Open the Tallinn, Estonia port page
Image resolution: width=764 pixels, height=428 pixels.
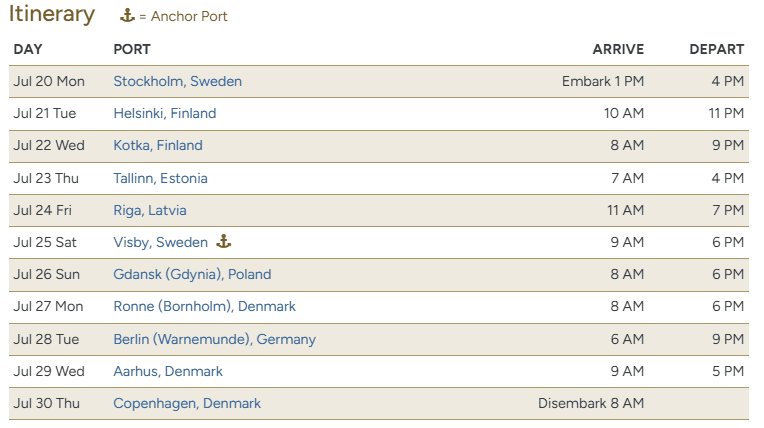click(160, 178)
